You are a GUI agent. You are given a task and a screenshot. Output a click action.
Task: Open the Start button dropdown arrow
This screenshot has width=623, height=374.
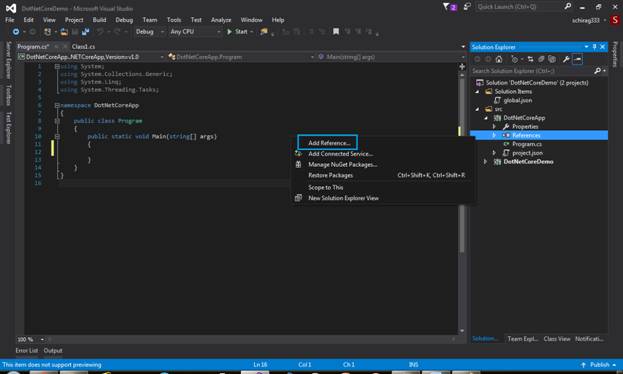(252, 31)
